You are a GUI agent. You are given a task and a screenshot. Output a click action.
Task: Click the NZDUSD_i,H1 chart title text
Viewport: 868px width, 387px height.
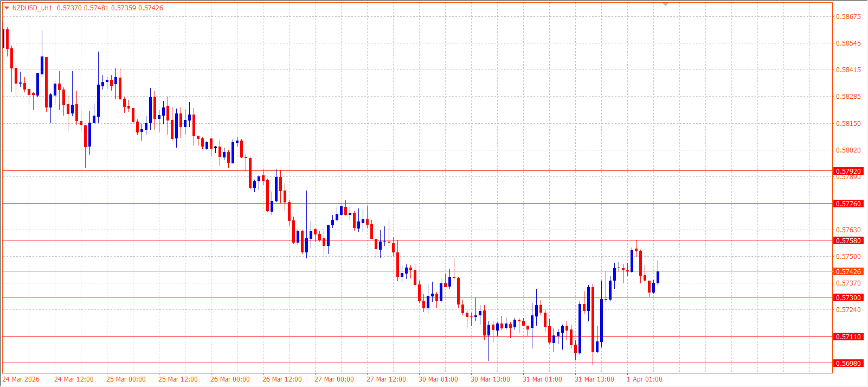coord(33,8)
